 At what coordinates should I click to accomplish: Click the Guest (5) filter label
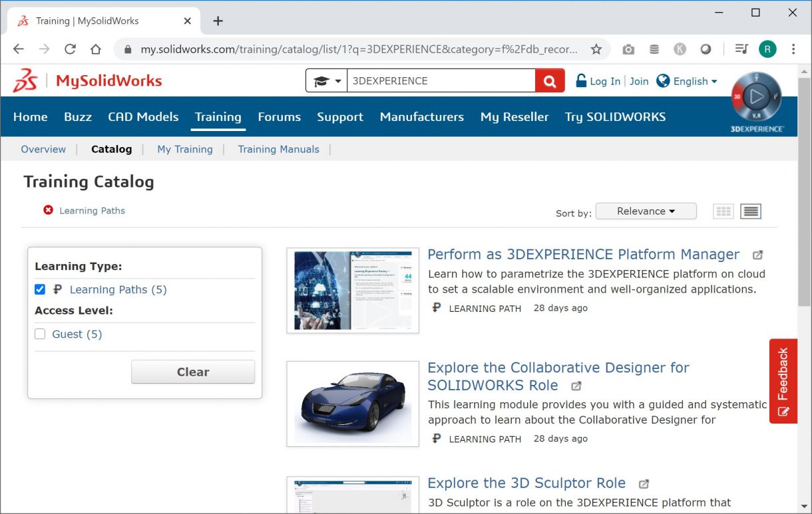point(77,334)
